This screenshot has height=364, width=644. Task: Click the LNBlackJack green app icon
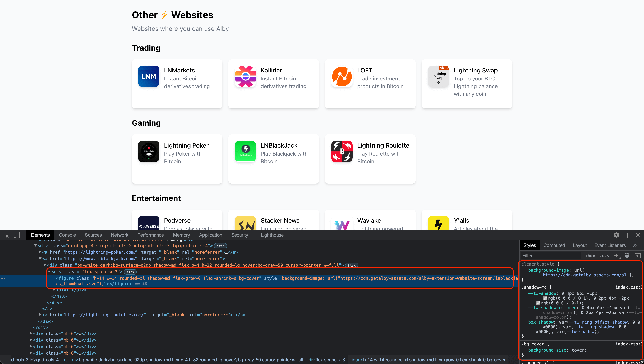(245, 151)
